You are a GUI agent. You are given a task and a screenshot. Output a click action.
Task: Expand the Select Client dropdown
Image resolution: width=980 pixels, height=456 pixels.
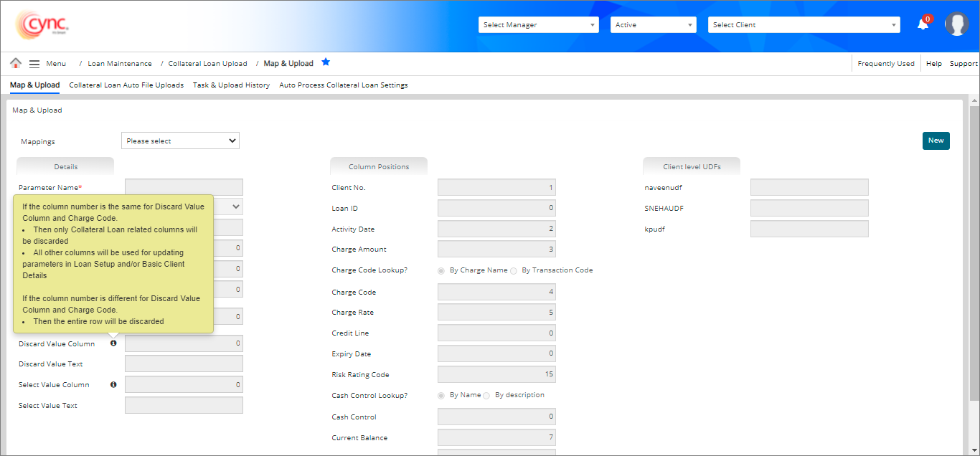click(804, 25)
